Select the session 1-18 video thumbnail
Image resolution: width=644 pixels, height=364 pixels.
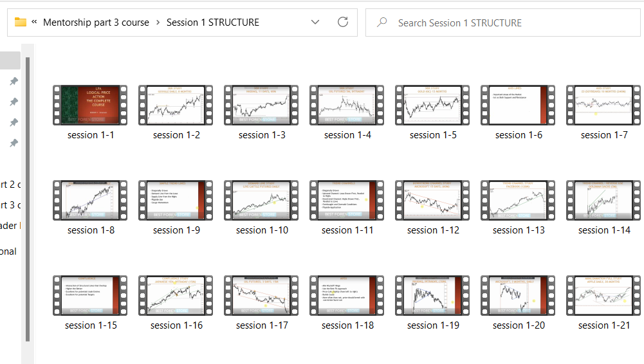point(347,295)
